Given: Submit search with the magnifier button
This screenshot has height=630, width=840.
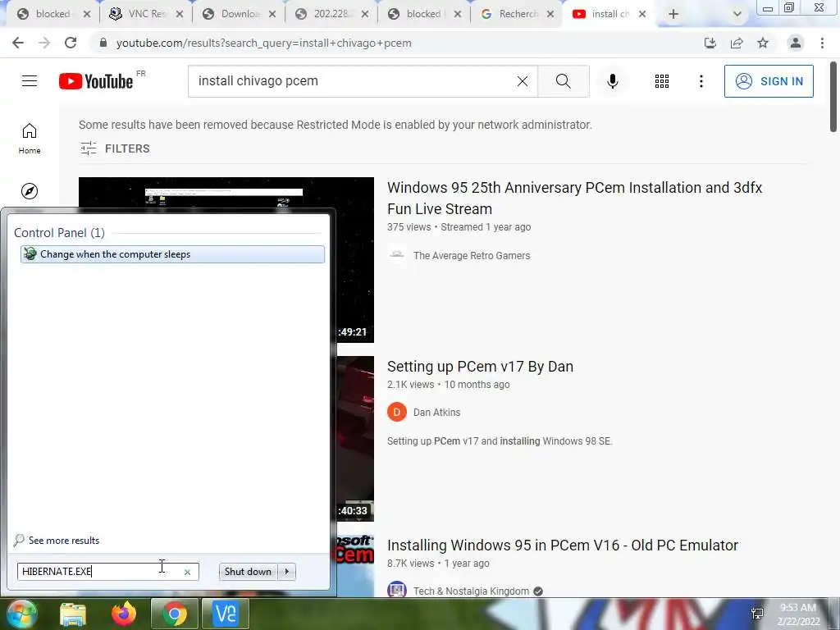Looking at the screenshot, I should (x=563, y=81).
